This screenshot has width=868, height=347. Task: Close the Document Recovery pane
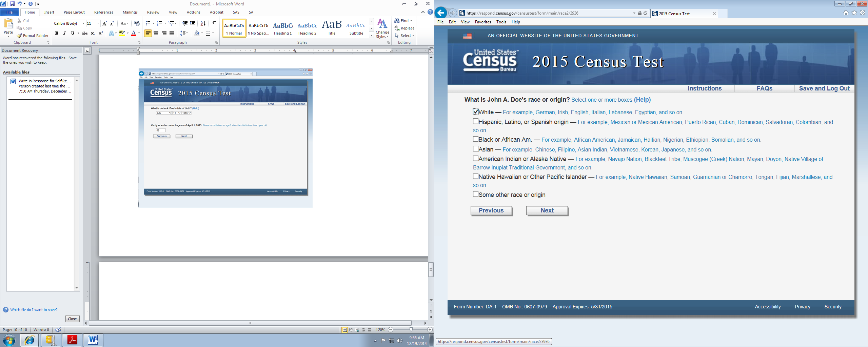tap(72, 319)
